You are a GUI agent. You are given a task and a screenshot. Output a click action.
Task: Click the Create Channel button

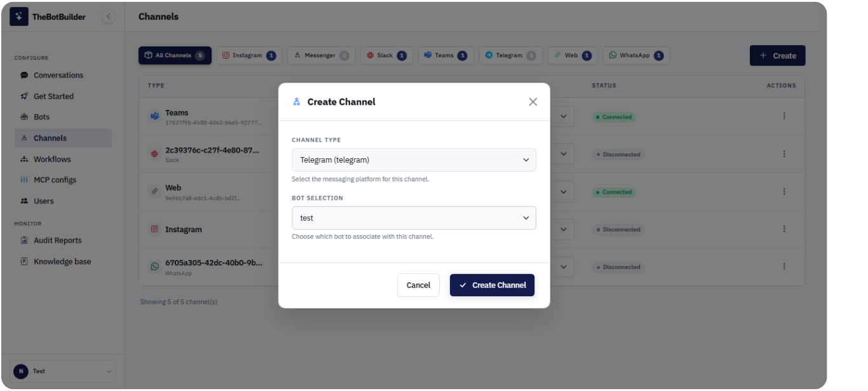pyautogui.click(x=492, y=285)
